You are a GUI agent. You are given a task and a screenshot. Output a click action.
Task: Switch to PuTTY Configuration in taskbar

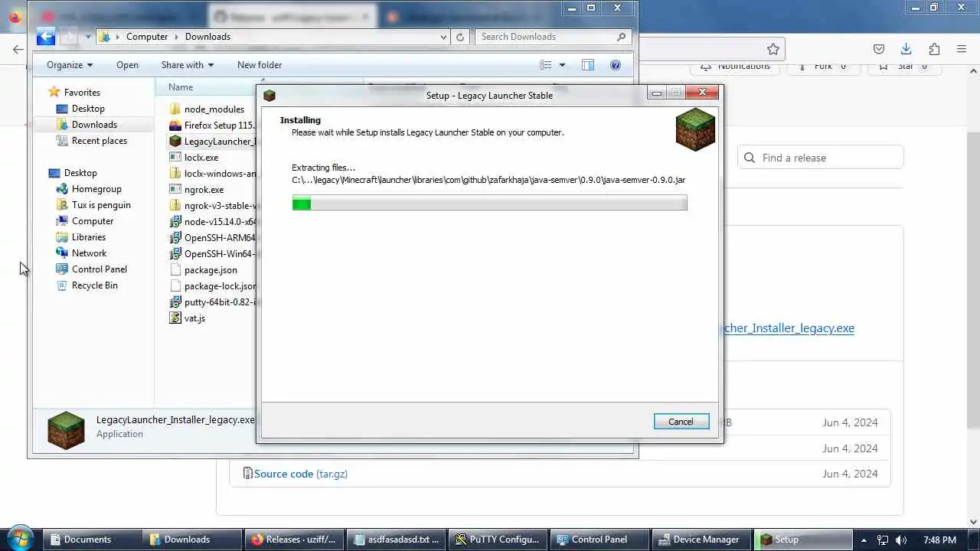click(x=498, y=540)
